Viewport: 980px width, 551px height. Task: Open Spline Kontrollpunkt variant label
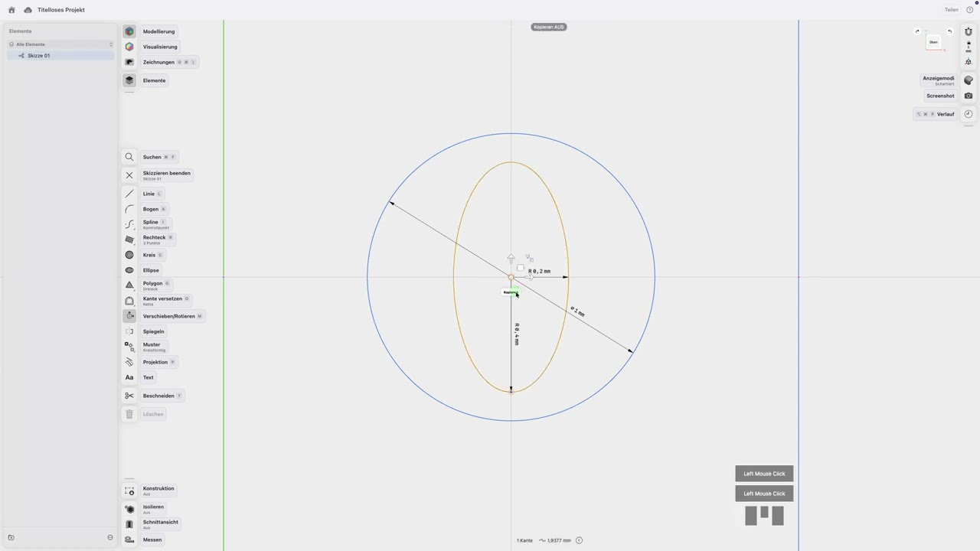pyautogui.click(x=156, y=228)
